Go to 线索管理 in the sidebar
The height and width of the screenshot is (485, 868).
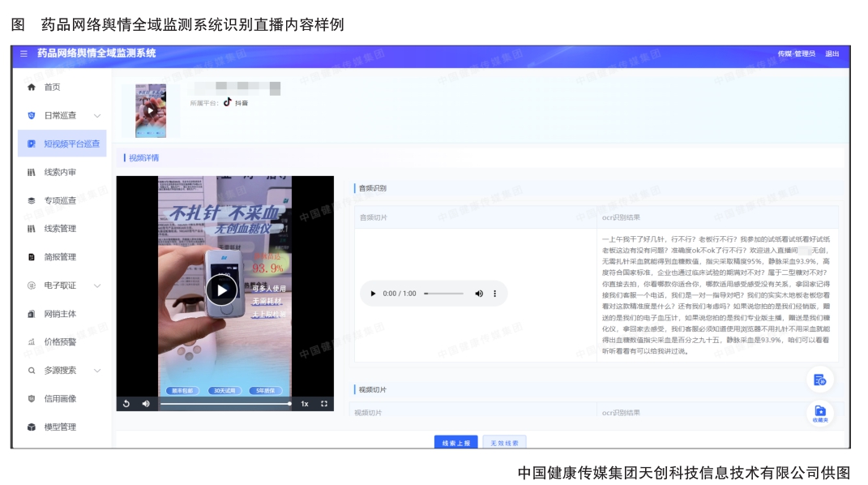tap(60, 229)
